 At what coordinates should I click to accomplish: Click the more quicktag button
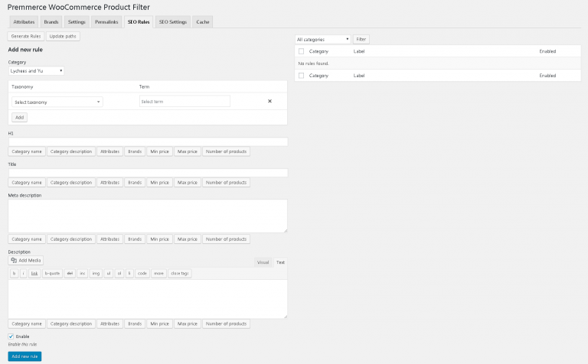[158, 273]
